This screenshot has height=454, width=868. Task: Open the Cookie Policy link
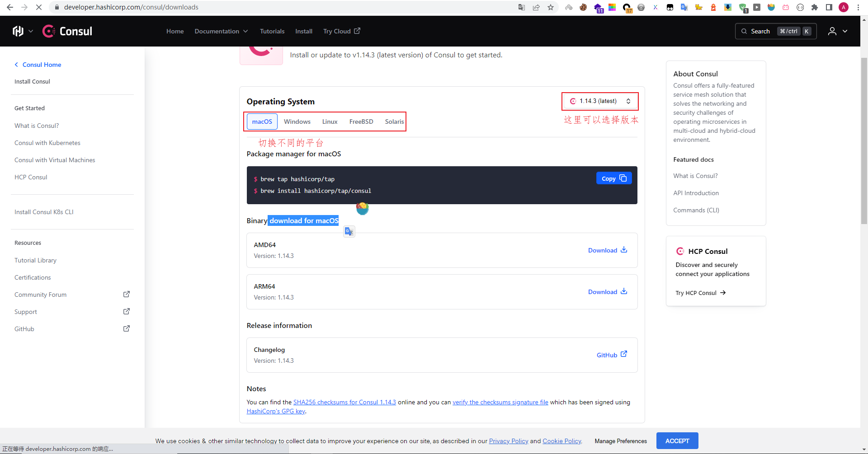pyautogui.click(x=562, y=441)
